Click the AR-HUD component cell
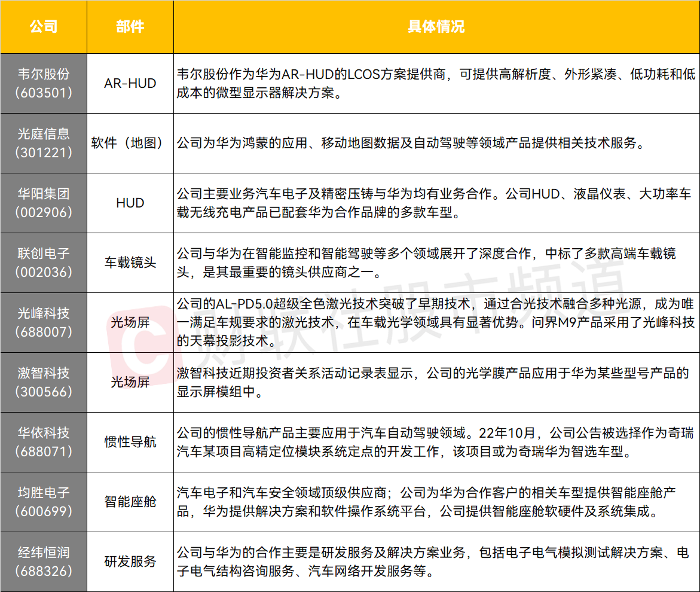 click(x=130, y=84)
